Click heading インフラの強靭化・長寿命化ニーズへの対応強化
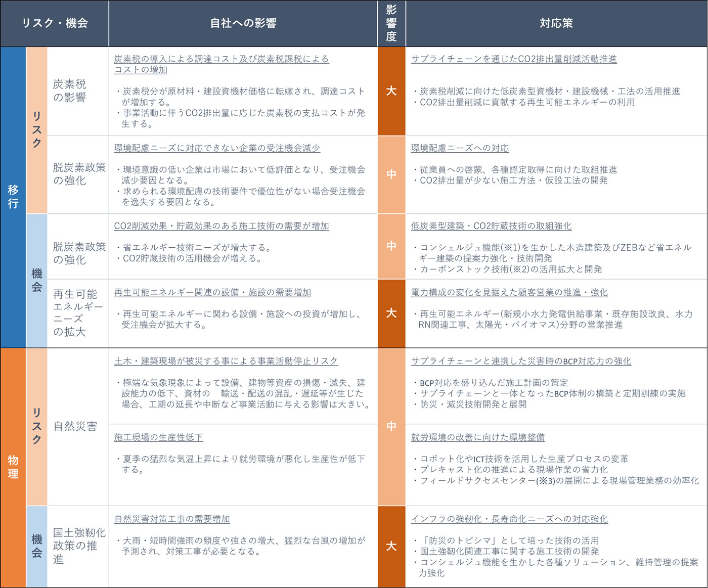Viewport: 708px width, 588px height. [509, 519]
